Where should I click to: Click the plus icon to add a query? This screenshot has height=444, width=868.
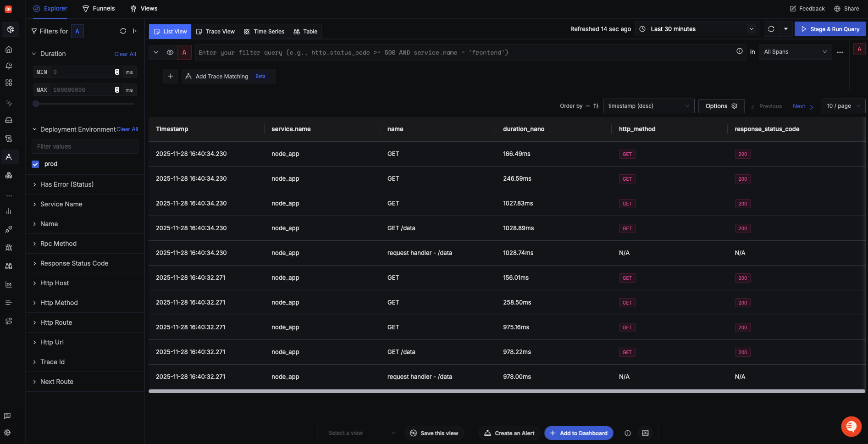171,76
